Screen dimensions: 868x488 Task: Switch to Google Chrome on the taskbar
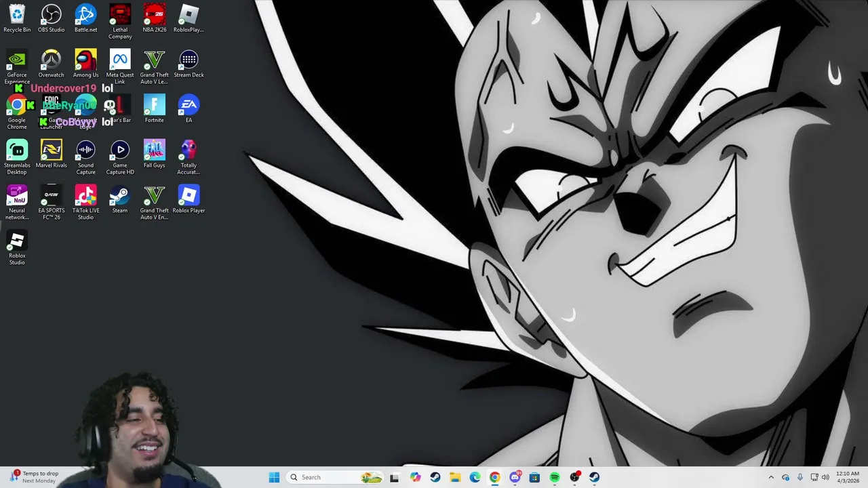coord(495,477)
